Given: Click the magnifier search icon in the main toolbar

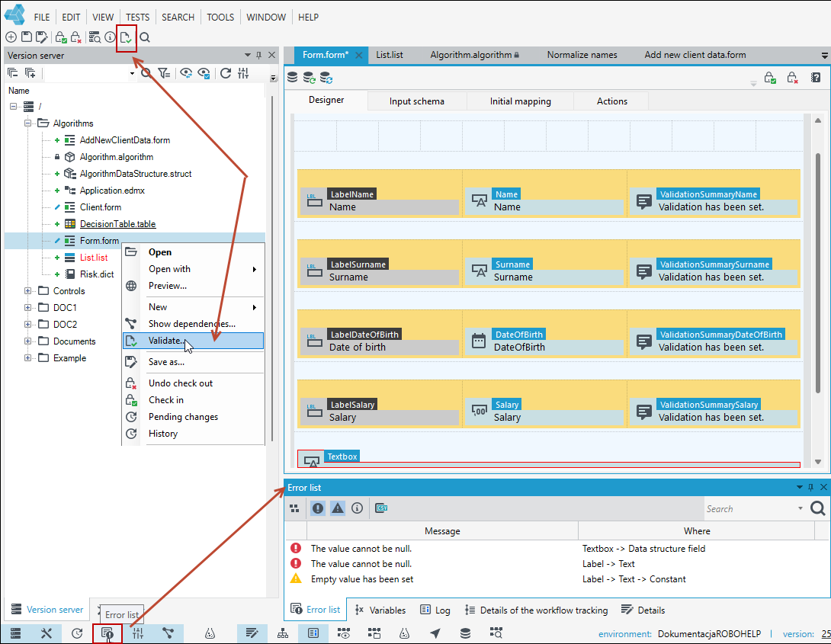Looking at the screenshot, I should click(x=145, y=37).
